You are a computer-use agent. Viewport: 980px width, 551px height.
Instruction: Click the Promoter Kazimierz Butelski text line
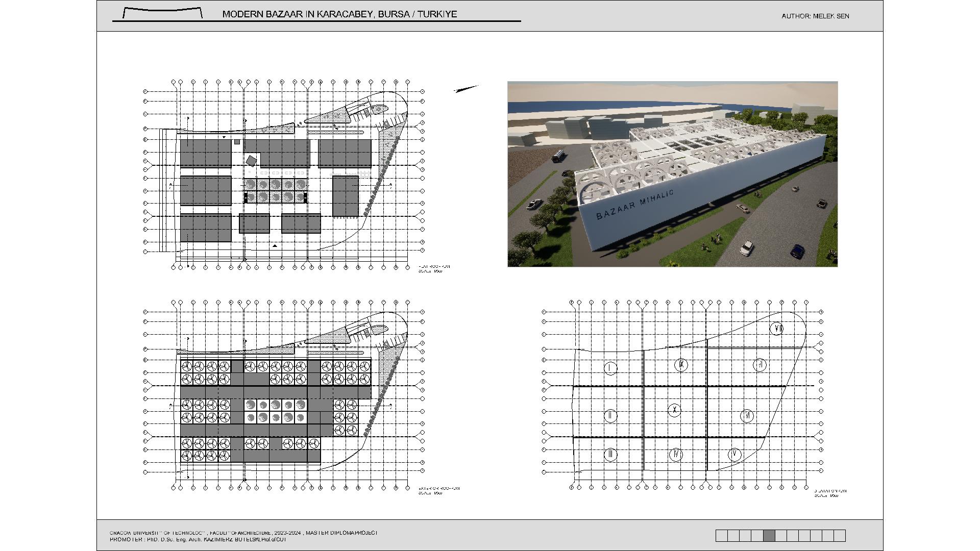click(198, 539)
